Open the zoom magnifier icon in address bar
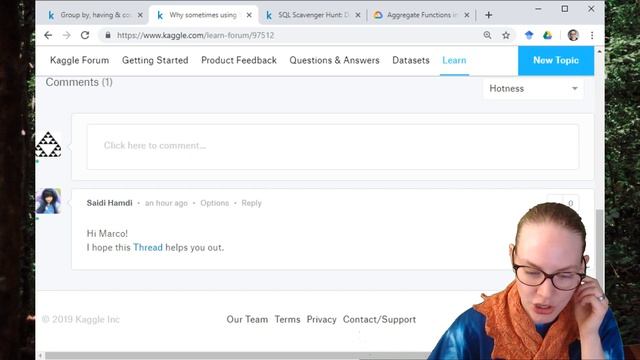The height and width of the screenshot is (360, 640). [487, 36]
